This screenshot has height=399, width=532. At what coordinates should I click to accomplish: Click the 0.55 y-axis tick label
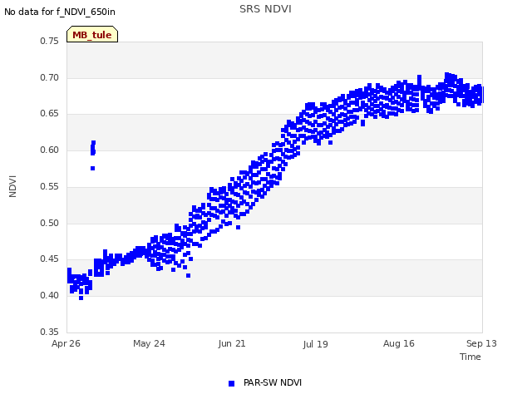coord(50,186)
